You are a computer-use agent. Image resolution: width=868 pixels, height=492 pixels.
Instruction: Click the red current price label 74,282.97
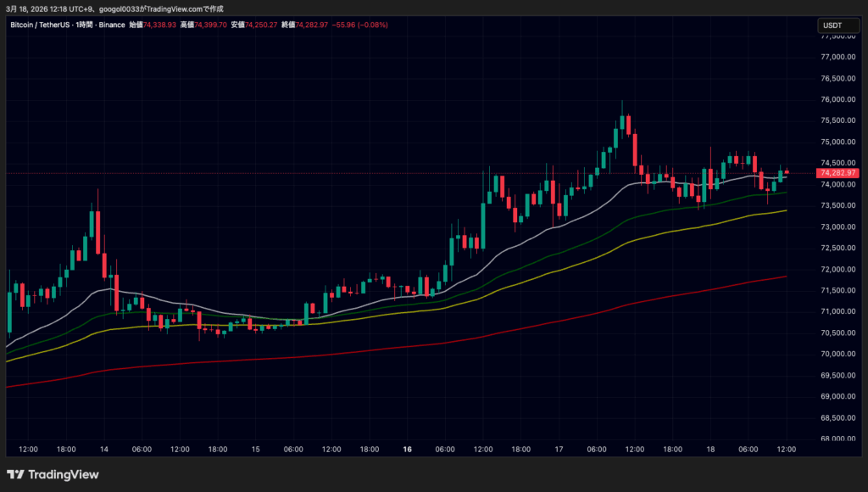pos(837,173)
